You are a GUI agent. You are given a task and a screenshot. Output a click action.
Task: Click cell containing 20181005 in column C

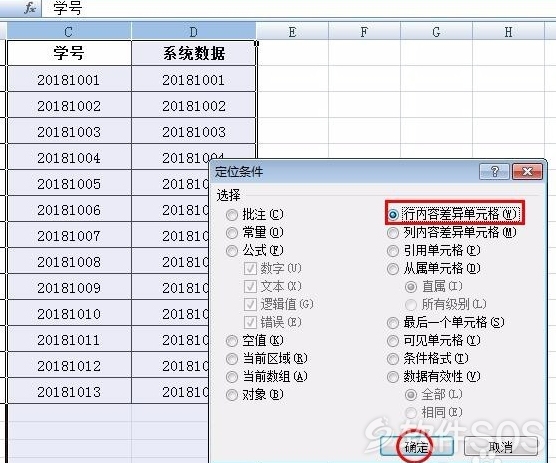[x=69, y=184]
